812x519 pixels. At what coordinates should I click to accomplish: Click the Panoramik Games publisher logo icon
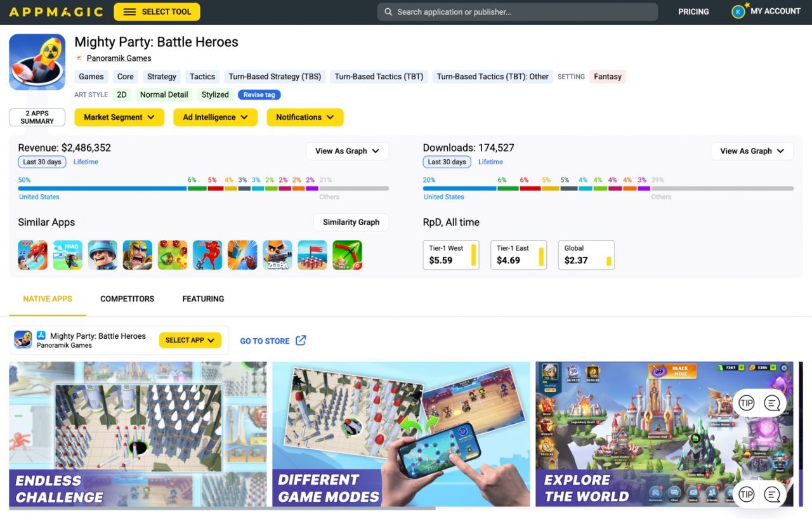79,58
